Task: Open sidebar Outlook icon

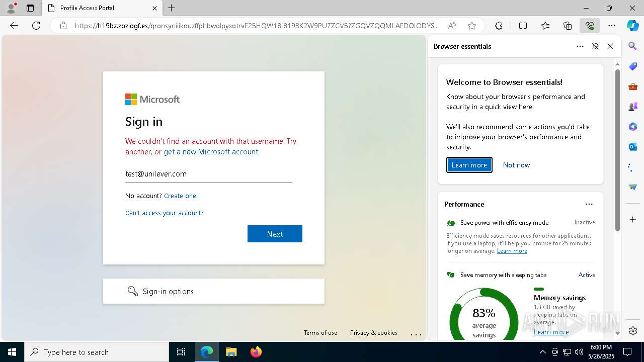Action: tap(633, 147)
